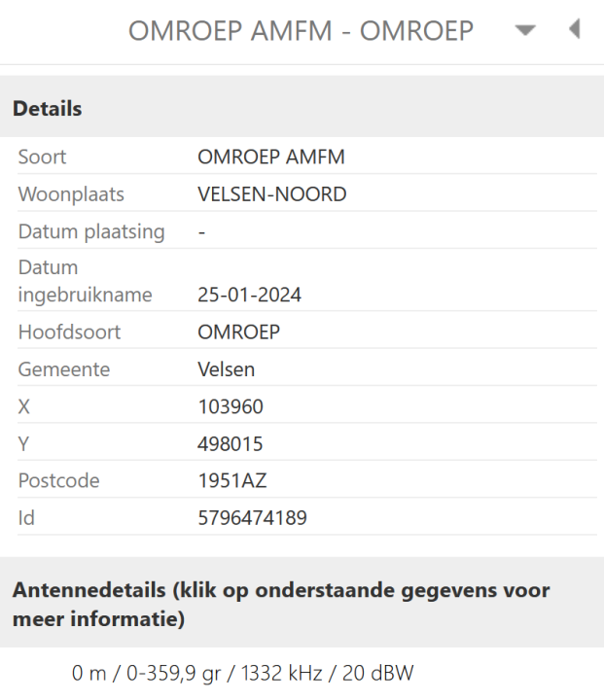This screenshot has width=604, height=700.
Task: Click the Datum ingebruikname label
Action: click(85, 281)
